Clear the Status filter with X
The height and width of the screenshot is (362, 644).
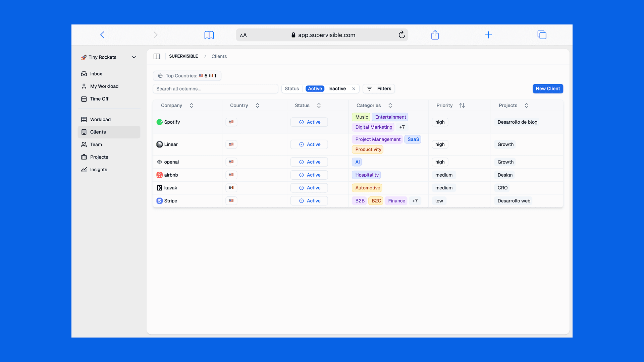point(354,89)
